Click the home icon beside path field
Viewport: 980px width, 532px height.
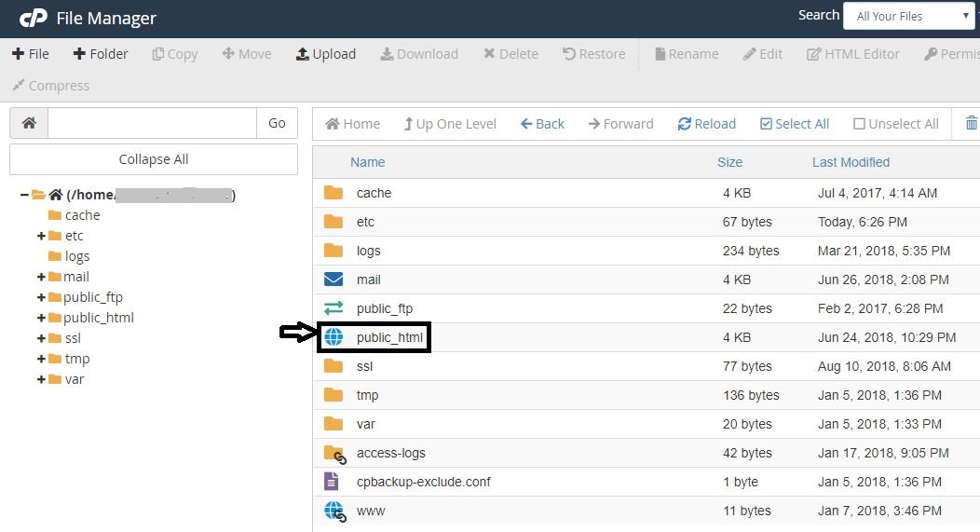pyautogui.click(x=29, y=123)
